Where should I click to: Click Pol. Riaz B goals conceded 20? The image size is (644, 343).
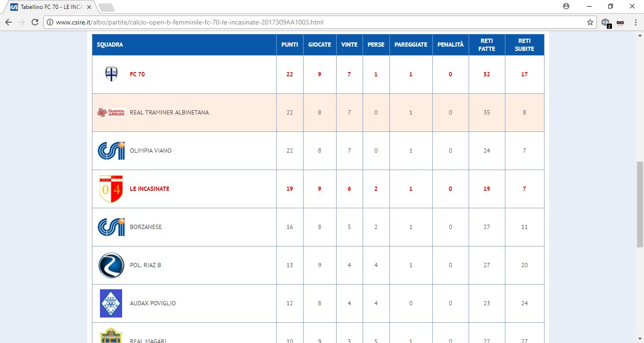(524, 265)
